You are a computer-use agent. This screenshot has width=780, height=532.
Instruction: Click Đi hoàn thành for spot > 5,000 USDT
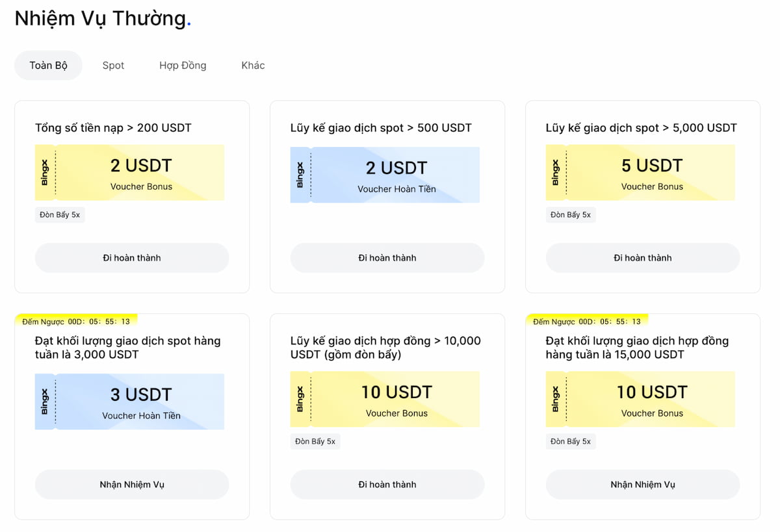click(643, 258)
